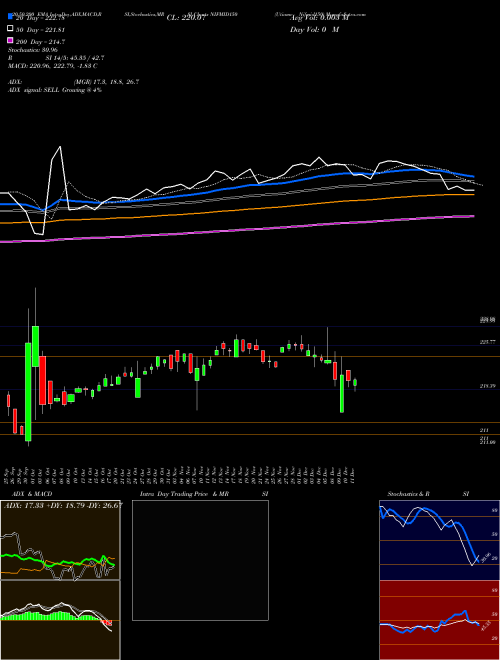Click the spike peak of the white EMA line
This screenshot has width=500, height=660.
point(60,147)
